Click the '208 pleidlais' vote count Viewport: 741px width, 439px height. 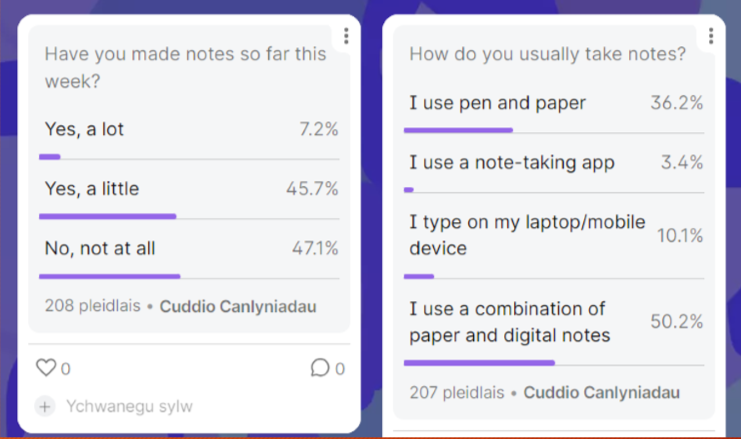click(x=92, y=306)
